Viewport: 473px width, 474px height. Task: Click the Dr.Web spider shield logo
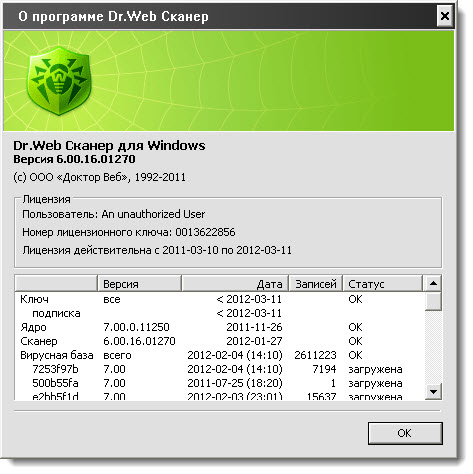[59, 81]
